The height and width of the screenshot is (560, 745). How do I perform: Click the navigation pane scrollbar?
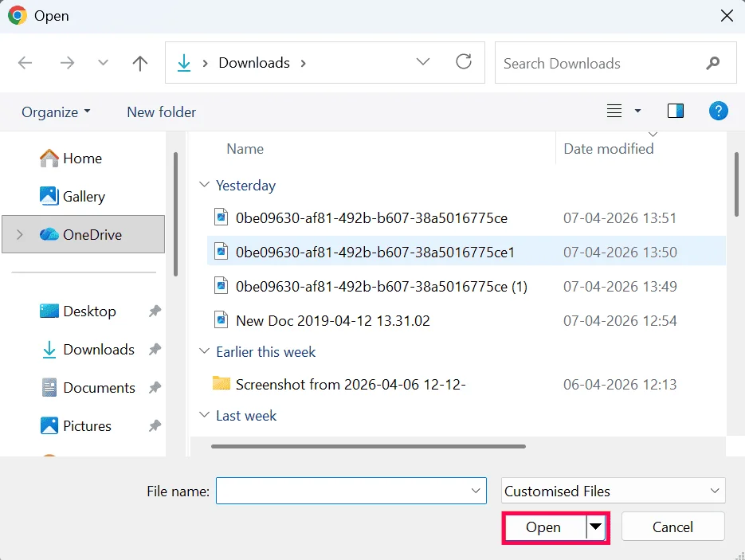coord(176,214)
